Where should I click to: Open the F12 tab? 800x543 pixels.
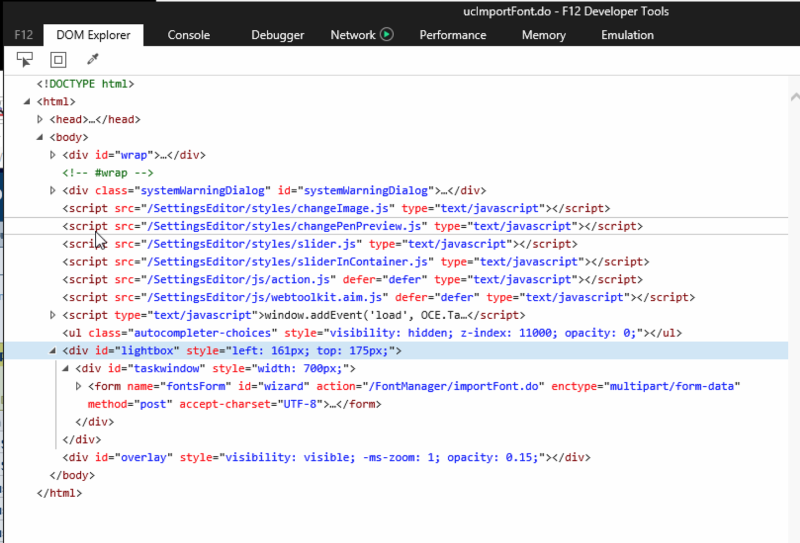[x=23, y=35]
